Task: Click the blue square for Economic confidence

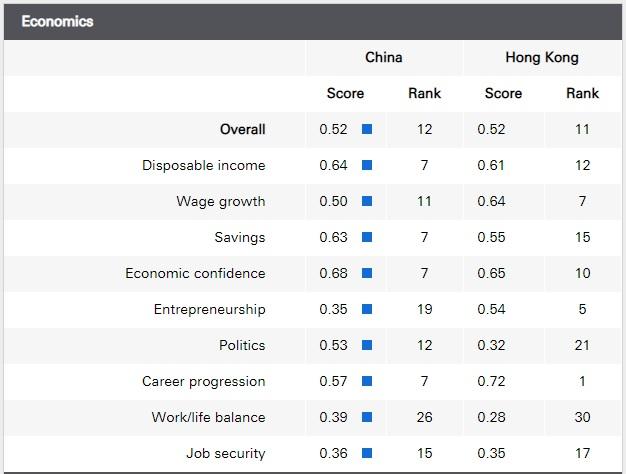Action: [x=367, y=273]
